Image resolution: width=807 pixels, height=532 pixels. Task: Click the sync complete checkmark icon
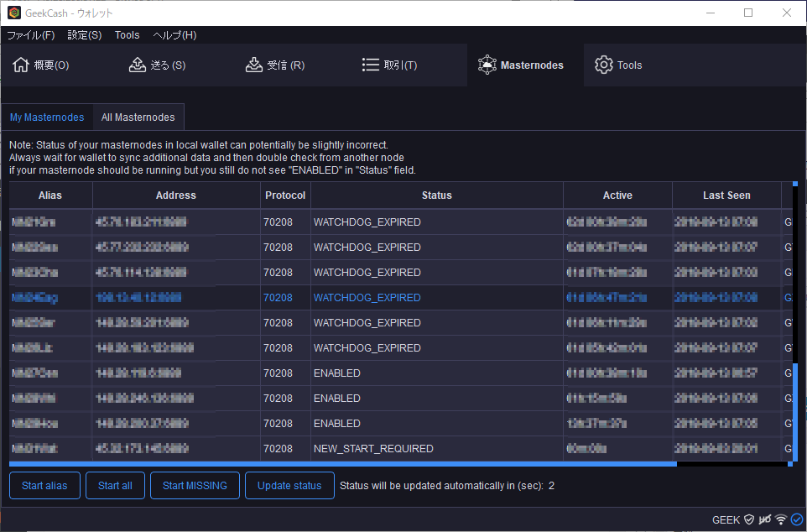click(796, 519)
